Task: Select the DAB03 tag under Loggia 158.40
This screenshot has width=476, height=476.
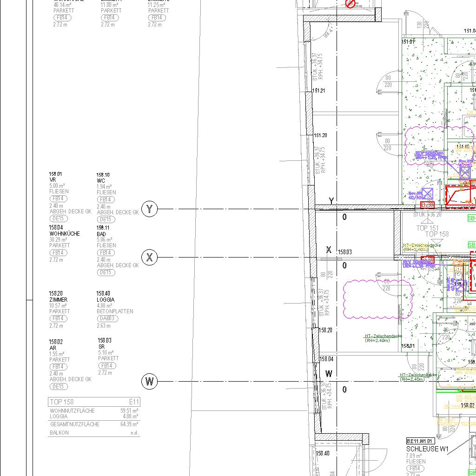Action: coord(107,318)
